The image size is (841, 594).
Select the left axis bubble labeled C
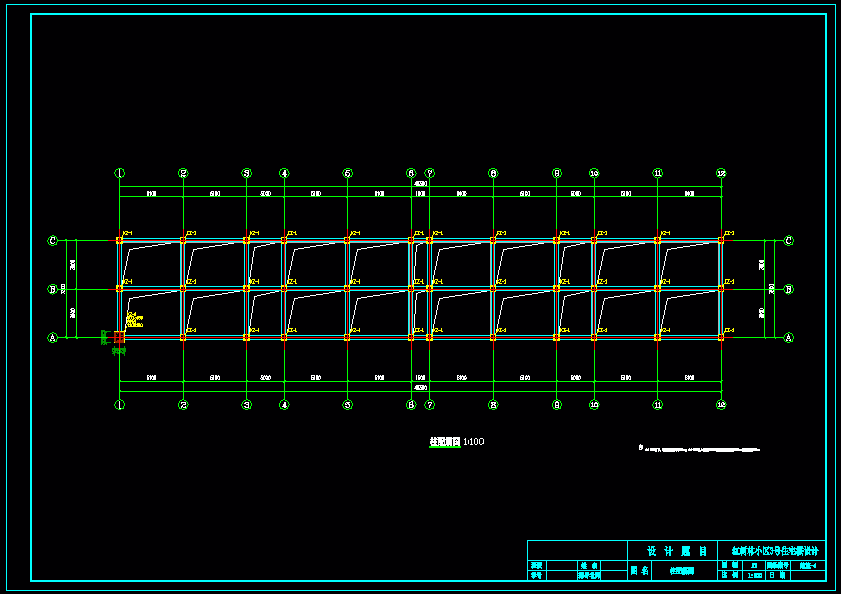(53, 240)
